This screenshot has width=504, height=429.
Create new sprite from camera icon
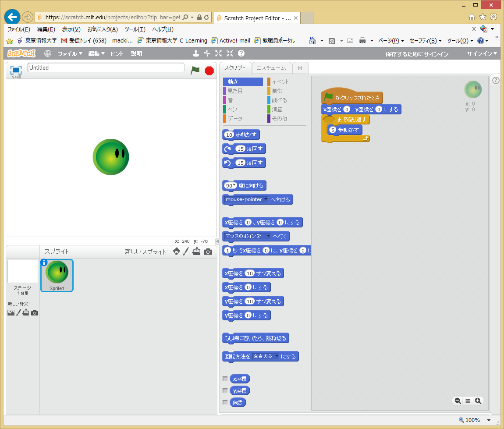(208, 252)
